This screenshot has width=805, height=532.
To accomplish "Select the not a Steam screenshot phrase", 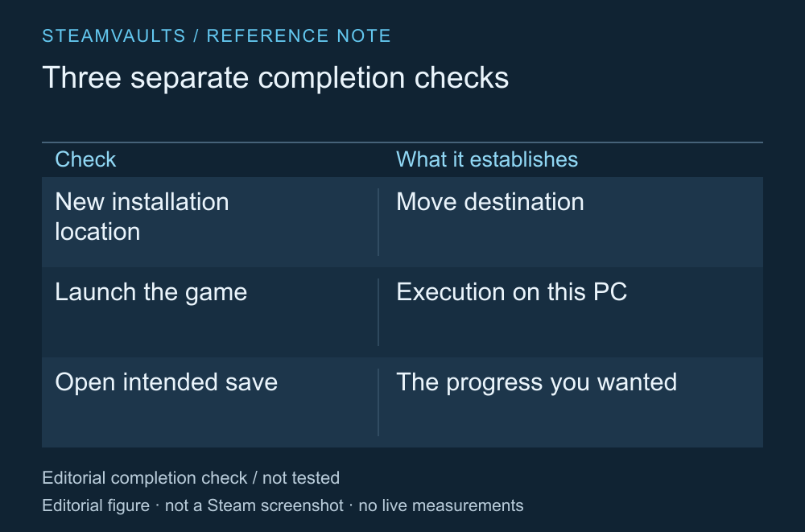I will click(254, 505).
